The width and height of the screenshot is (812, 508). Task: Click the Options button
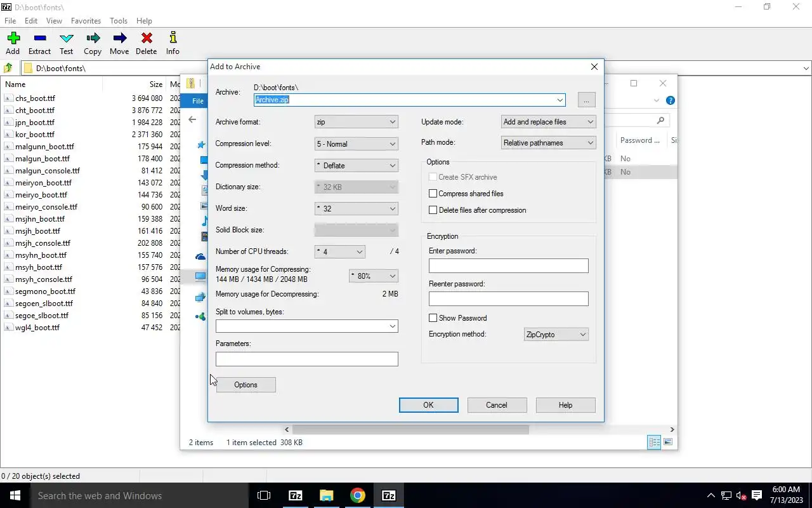click(246, 385)
